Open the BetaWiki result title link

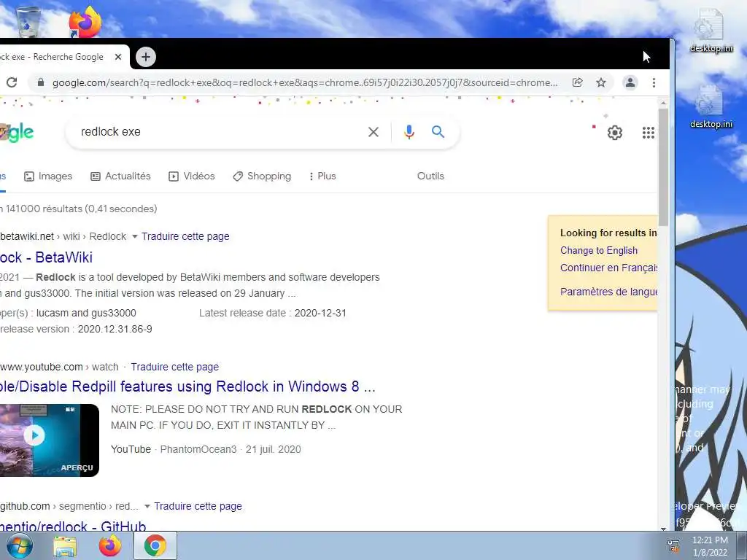[46, 257]
